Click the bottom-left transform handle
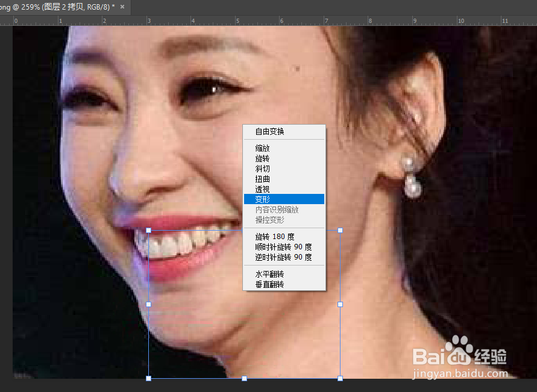 149,378
